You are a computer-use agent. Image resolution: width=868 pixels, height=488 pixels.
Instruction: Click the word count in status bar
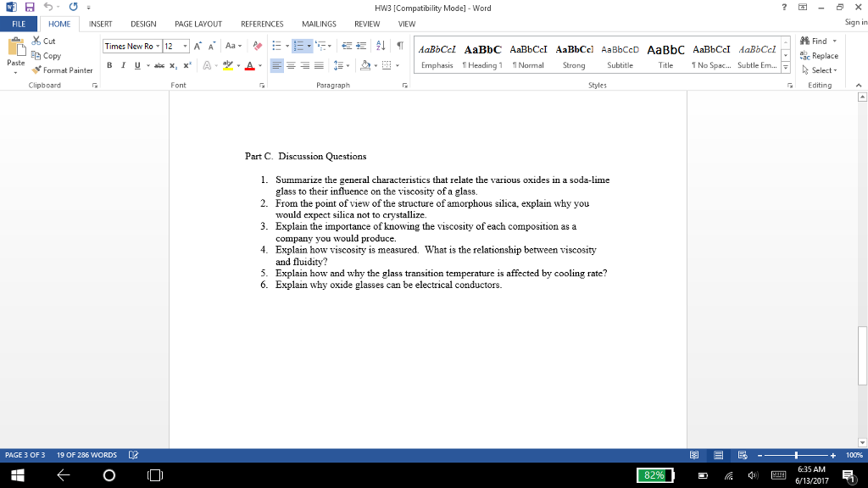86,455
